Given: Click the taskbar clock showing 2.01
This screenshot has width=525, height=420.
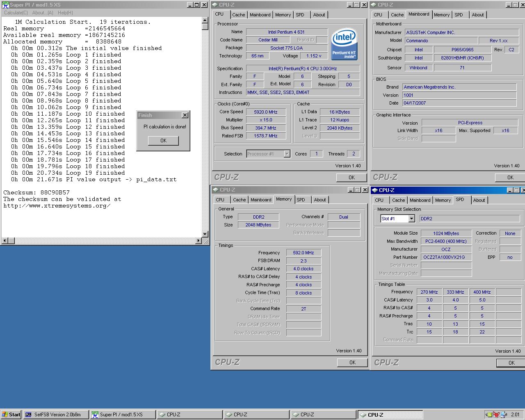Looking at the screenshot, I should tap(515, 415).
